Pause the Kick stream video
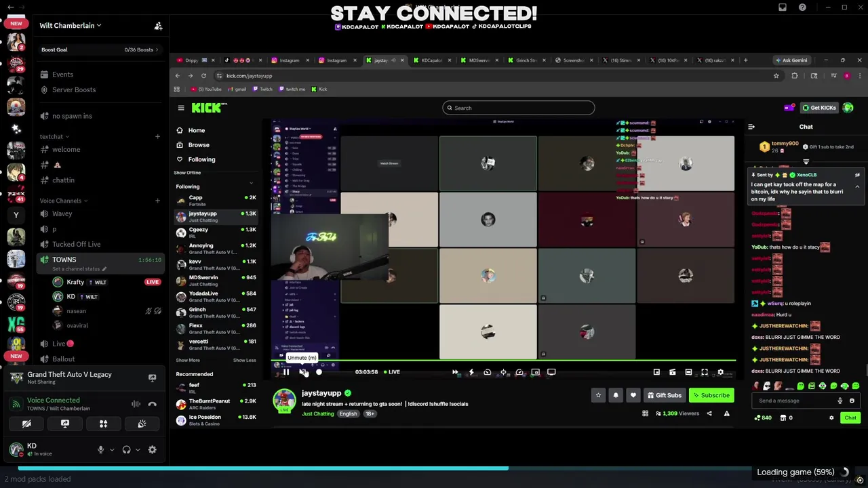 point(286,372)
